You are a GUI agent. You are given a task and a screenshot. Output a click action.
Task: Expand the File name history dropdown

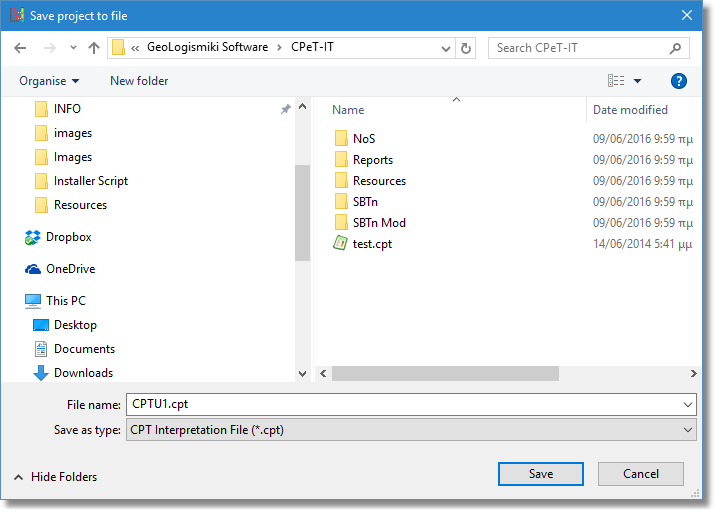(x=687, y=404)
